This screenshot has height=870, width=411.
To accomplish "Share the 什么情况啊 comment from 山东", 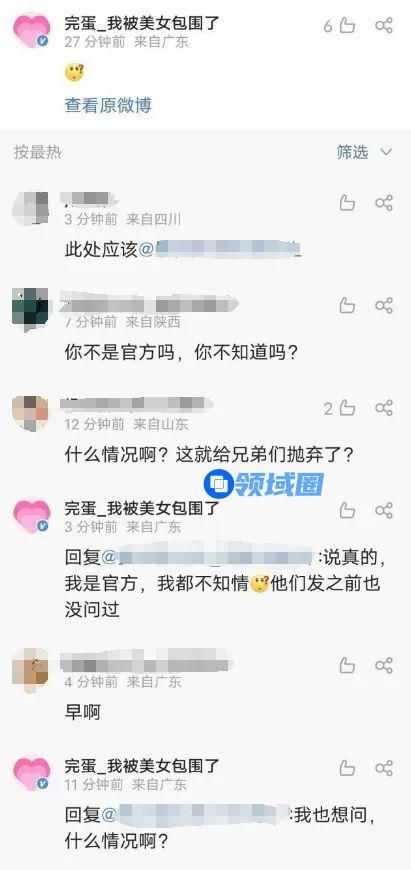I will click(384, 408).
